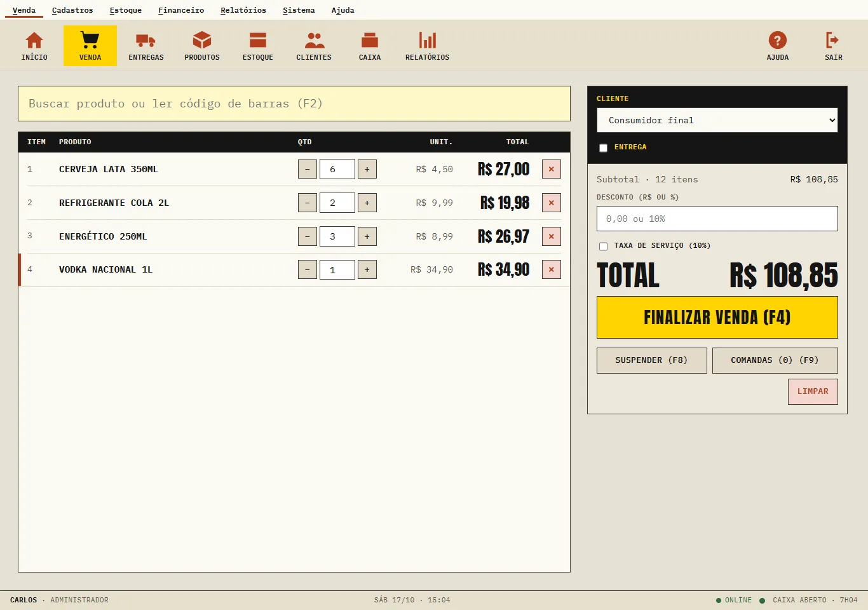Screen dimensions: 868x610
Task: Open Comandas (0) (F9) button
Action: coord(775,360)
